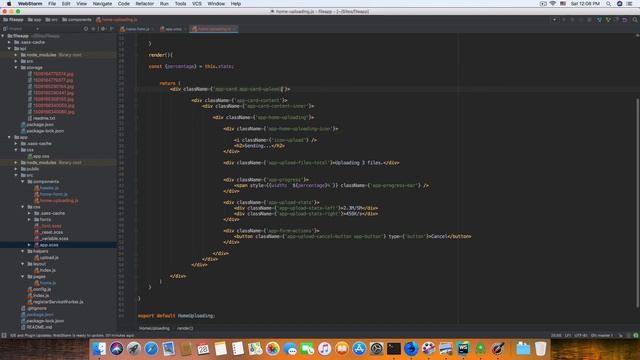Open the Project panel settings gear
Screen dimensions: 640x360
click(103, 29)
